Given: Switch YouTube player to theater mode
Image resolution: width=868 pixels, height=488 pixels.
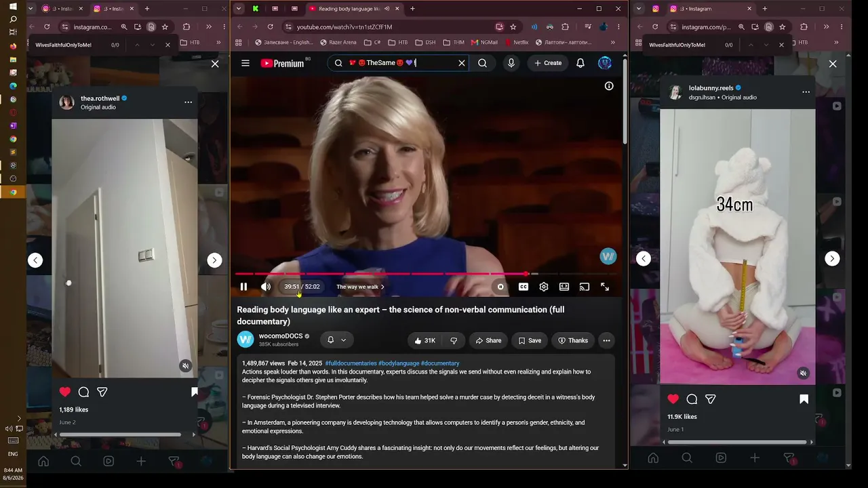Looking at the screenshot, I should point(564,287).
